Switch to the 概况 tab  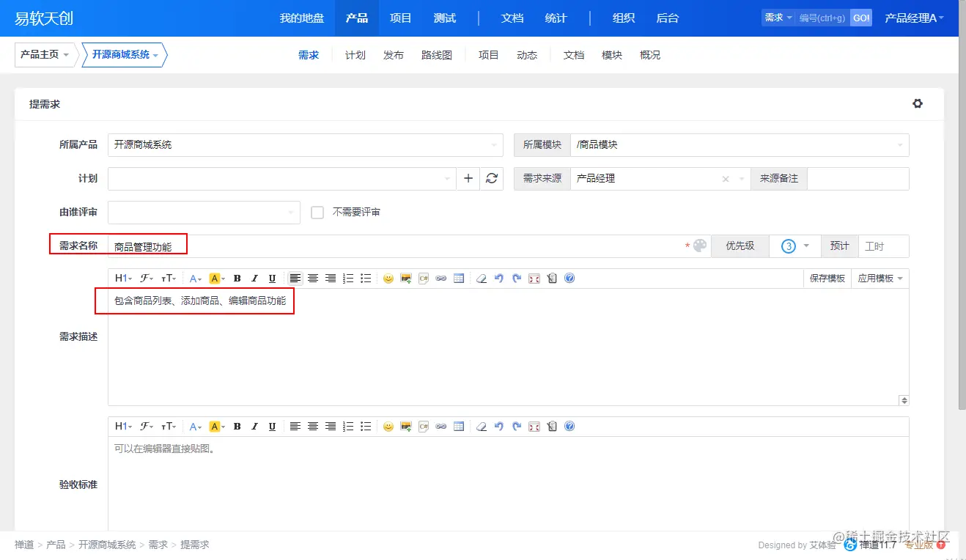[650, 55]
